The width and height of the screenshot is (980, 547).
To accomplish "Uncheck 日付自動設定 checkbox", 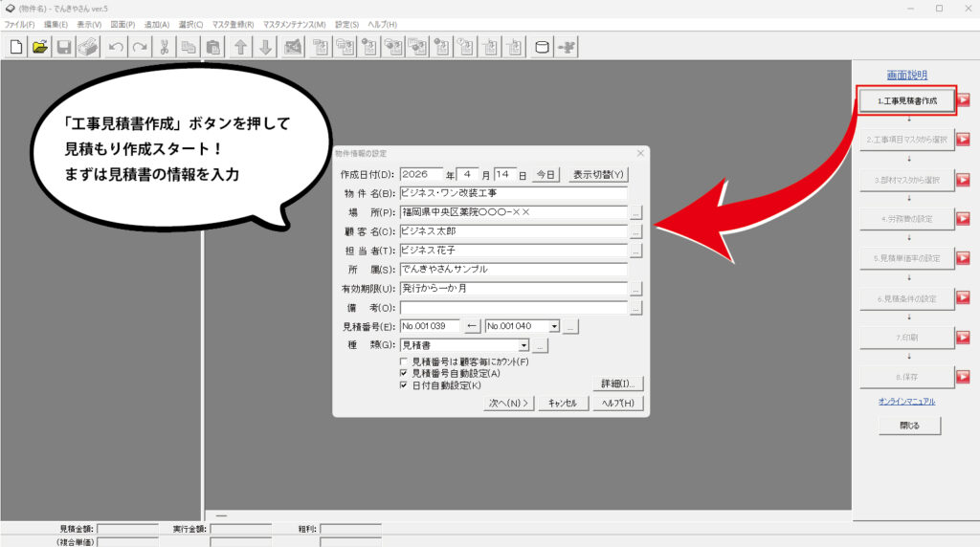I will click(404, 385).
